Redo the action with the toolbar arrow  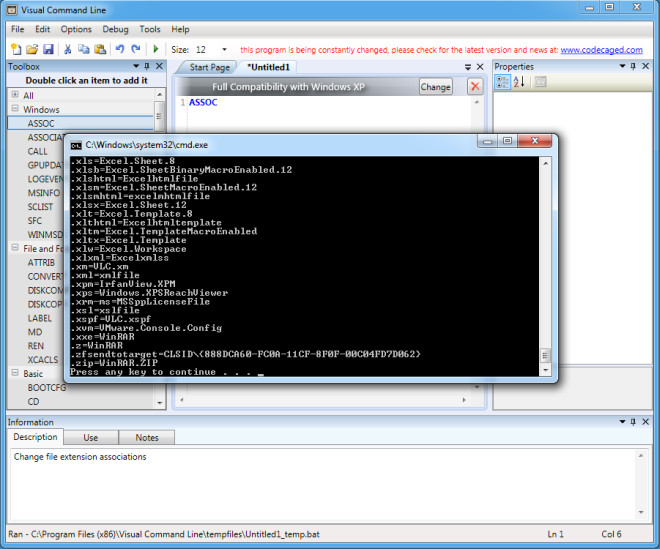[136, 49]
